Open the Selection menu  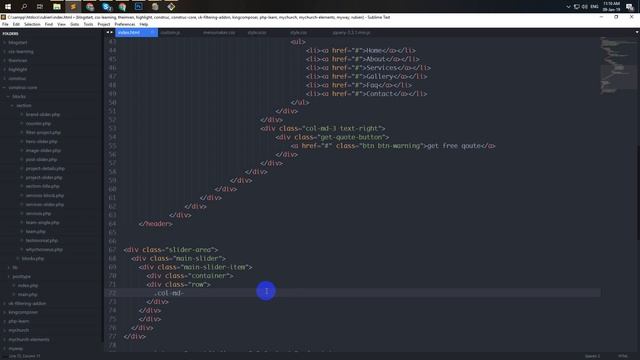[x=32, y=24]
